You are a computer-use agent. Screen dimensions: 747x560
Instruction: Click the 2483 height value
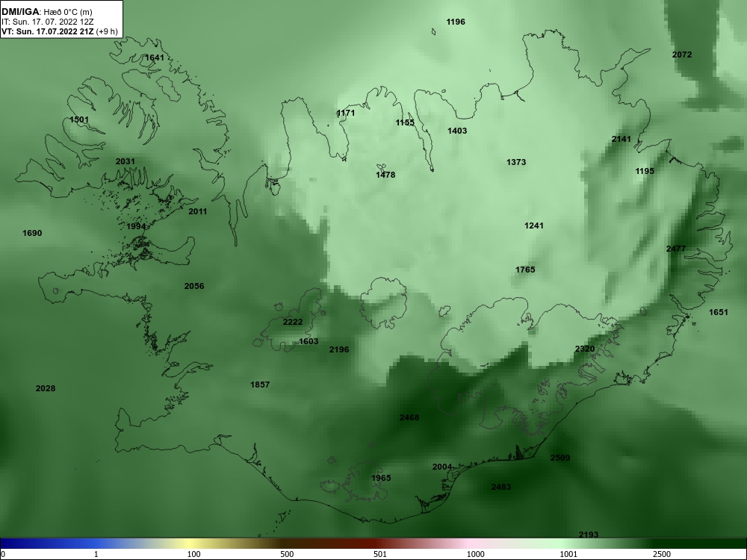tap(501, 487)
